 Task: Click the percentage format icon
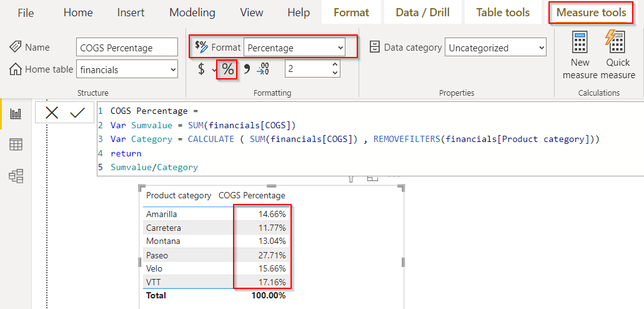tap(227, 69)
